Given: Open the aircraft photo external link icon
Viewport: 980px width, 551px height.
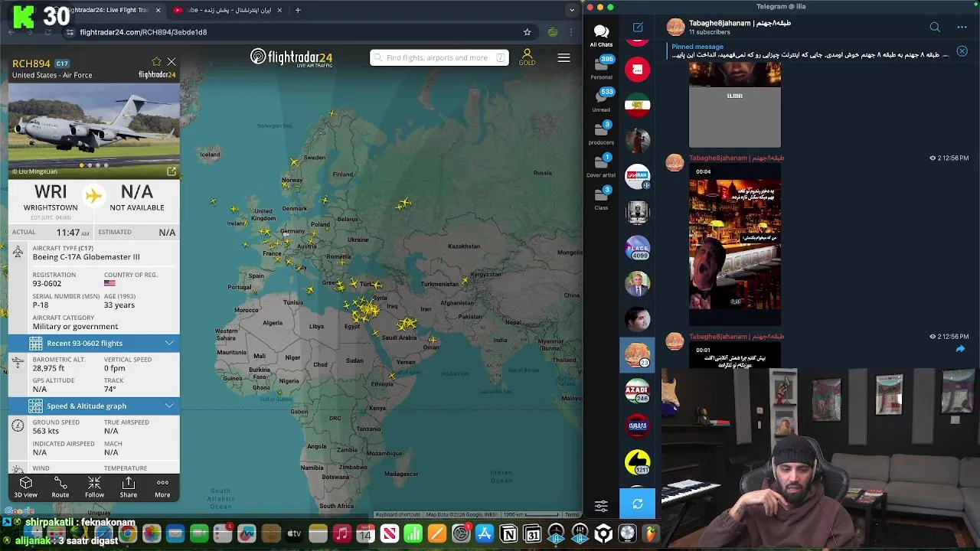Looking at the screenshot, I should point(171,171).
